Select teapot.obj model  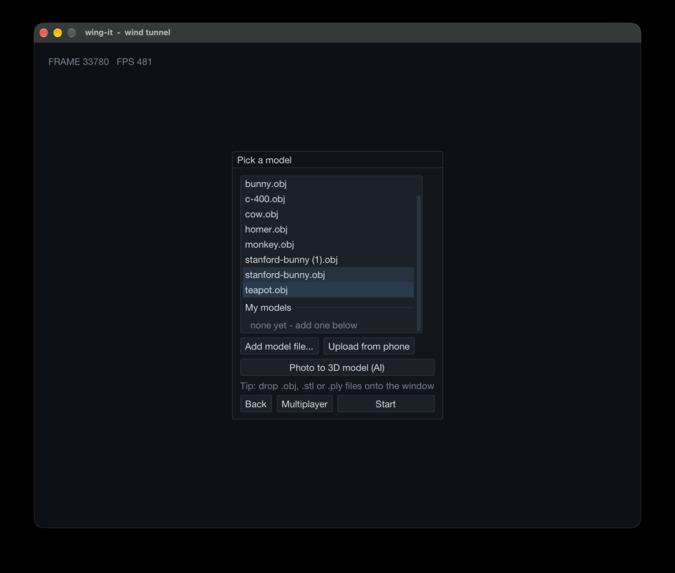(328, 290)
